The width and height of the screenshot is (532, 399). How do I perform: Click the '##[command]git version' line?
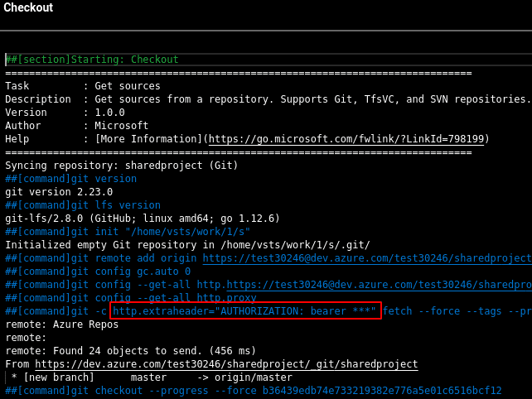click(71, 179)
